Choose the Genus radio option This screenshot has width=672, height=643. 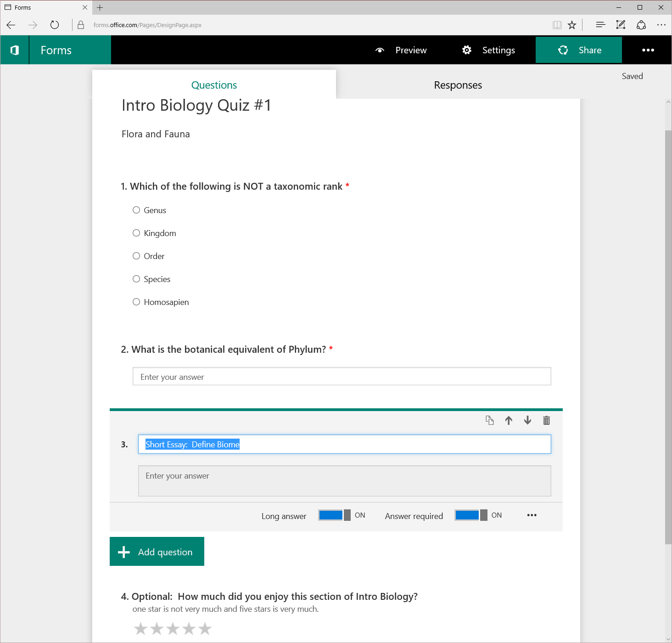click(136, 210)
